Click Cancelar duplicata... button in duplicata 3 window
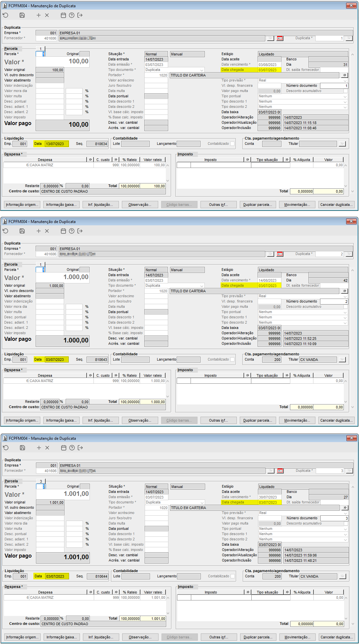The width and height of the screenshot is (359, 644). [337, 637]
